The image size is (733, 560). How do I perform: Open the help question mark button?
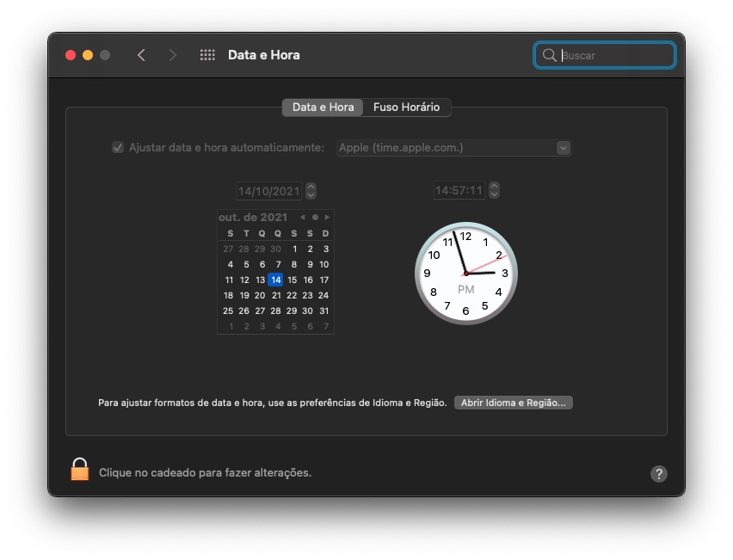[x=658, y=474]
